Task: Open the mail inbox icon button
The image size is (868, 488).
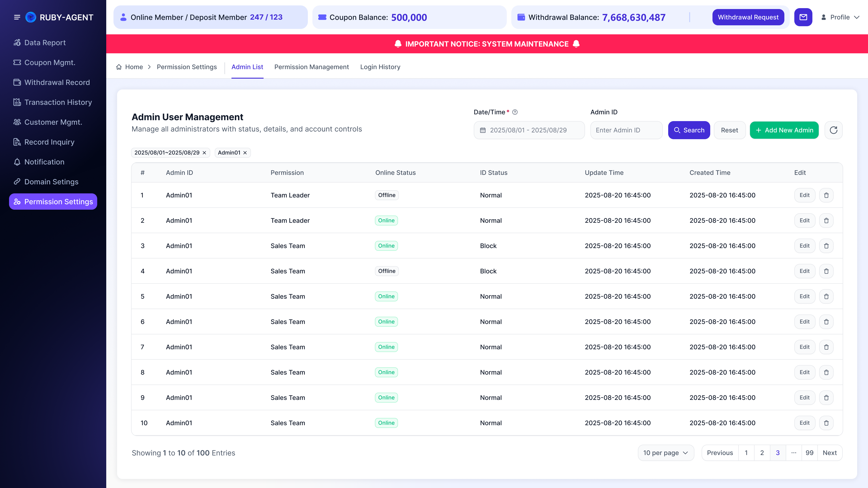Action: 803,17
